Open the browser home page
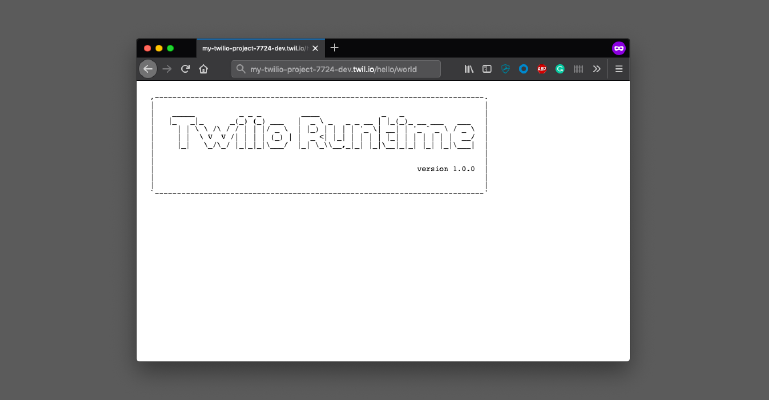 tap(204, 69)
